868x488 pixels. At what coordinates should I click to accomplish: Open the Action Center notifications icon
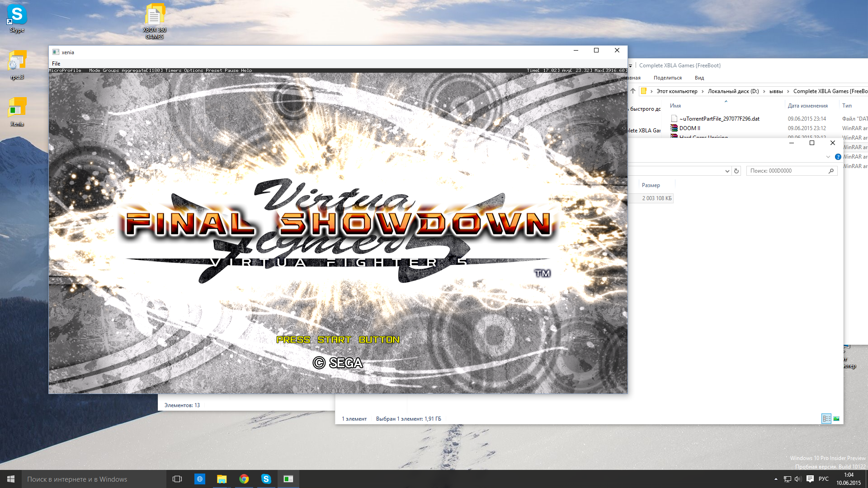coord(810,479)
